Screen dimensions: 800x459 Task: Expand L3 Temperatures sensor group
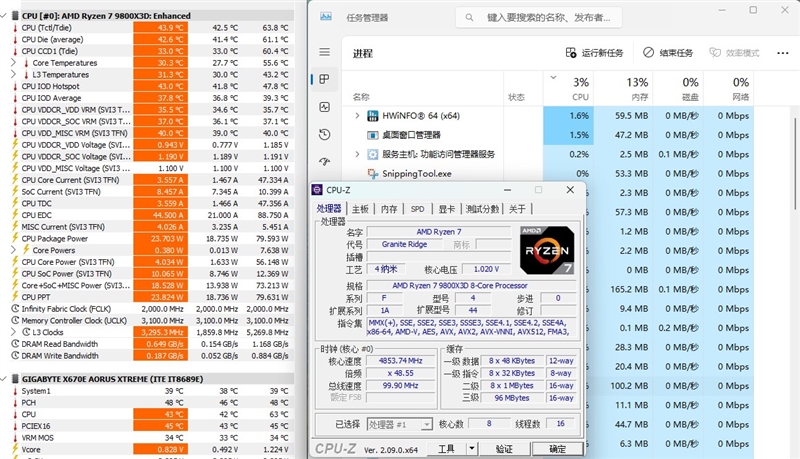point(14,74)
